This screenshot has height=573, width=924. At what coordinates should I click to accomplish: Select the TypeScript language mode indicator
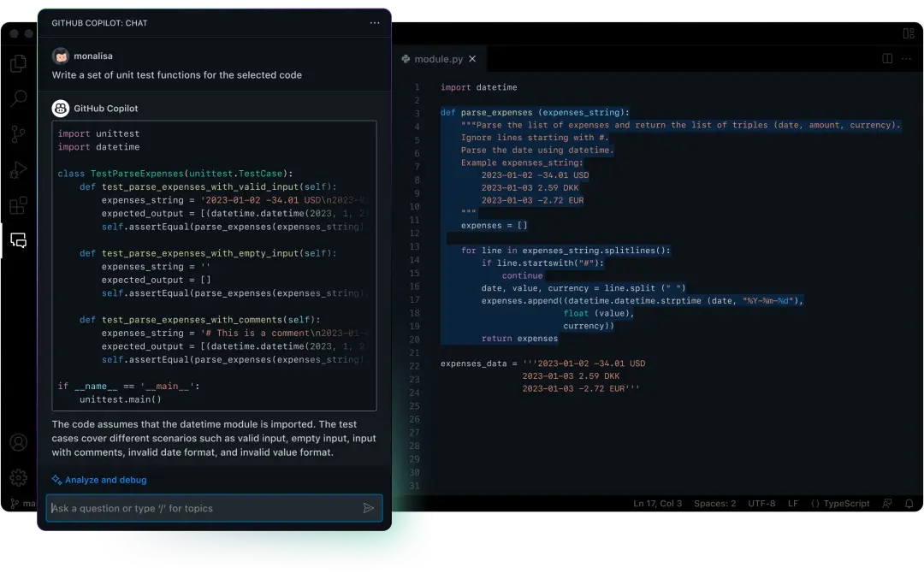(x=840, y=504)
